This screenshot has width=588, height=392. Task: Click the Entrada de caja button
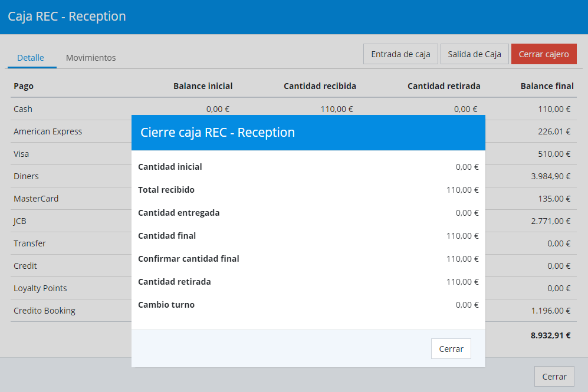pyautogui.click(x=400, y=54)
